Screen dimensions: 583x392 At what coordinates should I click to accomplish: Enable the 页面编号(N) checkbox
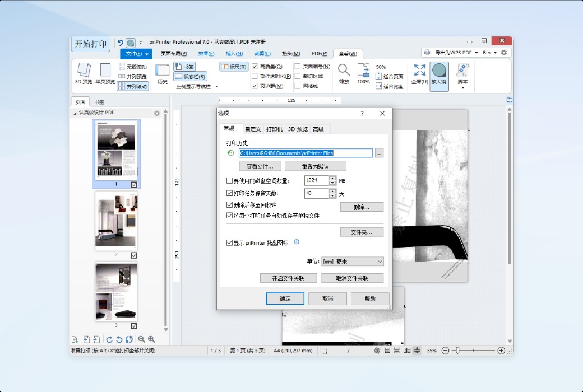[x=298, y=67]
